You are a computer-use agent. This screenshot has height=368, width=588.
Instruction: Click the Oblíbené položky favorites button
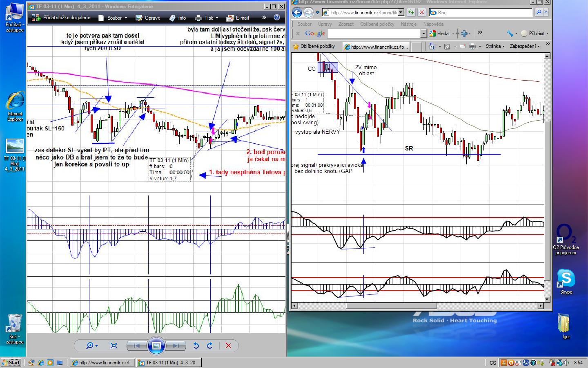coord(314,46)
